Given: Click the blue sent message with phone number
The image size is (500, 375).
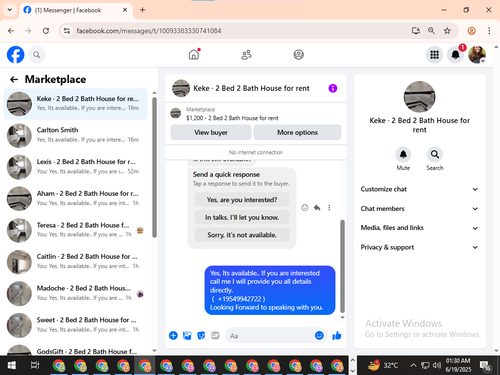Looking at the screenshot, I should 270,290.
